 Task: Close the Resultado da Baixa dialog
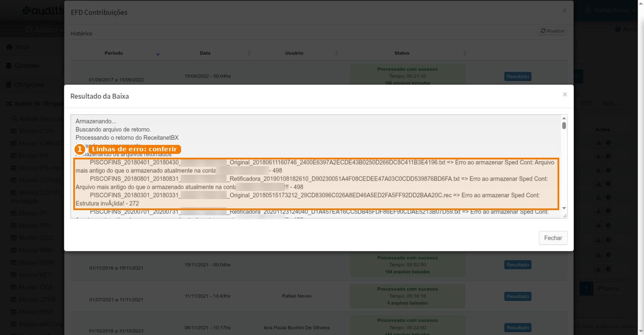pyautogui.click(x=565, y=94)
